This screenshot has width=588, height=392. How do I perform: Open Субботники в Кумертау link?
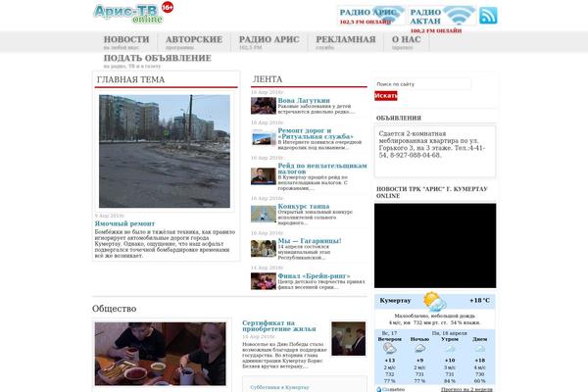tap(279, 387)
